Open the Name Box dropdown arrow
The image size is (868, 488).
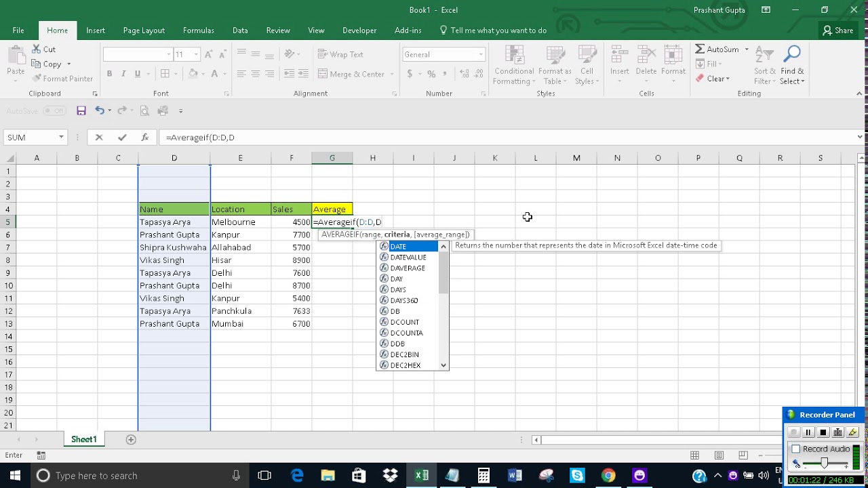pyautogui.click(x=61, y=137)
